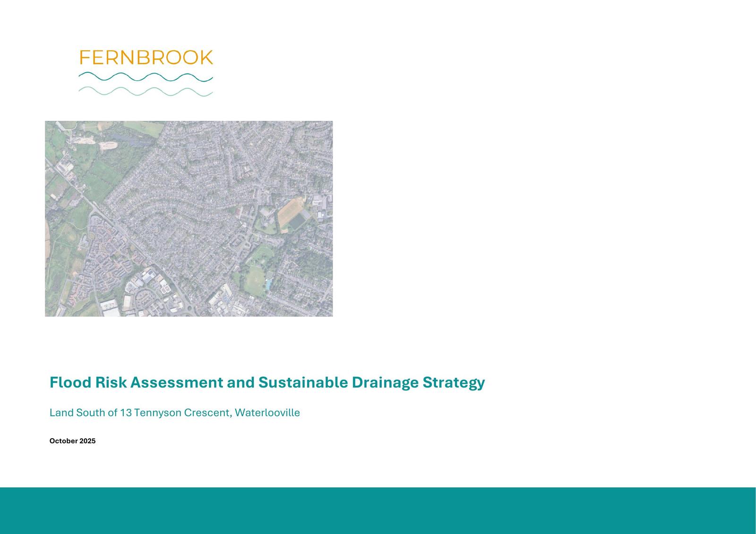Click the "October 2025" date
The height and width of the screenshot is (534, 756).
[72, 441]
